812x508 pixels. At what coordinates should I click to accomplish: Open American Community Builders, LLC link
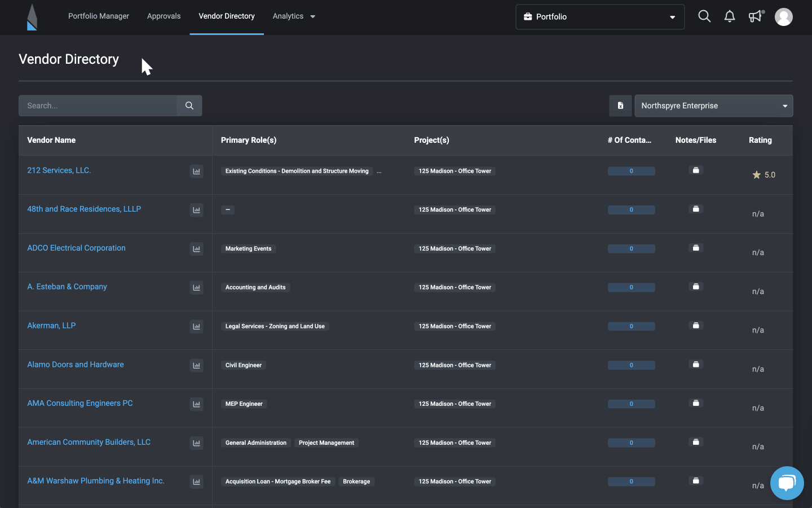point(89,443)
